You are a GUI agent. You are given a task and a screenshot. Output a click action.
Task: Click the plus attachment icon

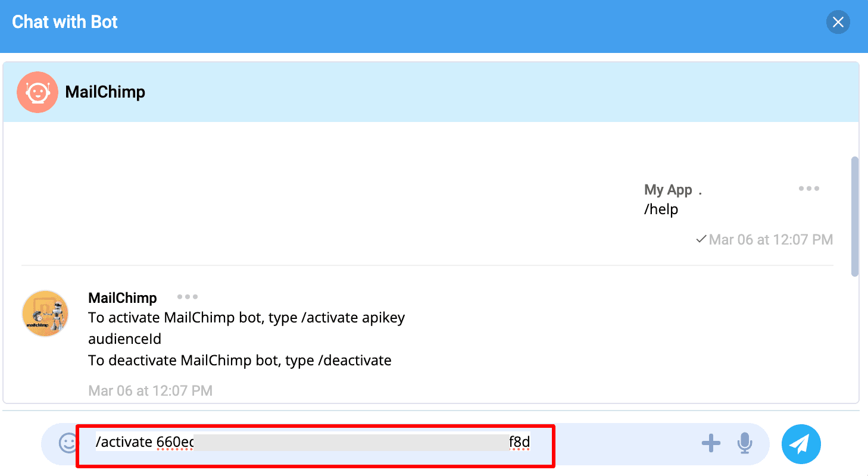click(x=711, y=443)
